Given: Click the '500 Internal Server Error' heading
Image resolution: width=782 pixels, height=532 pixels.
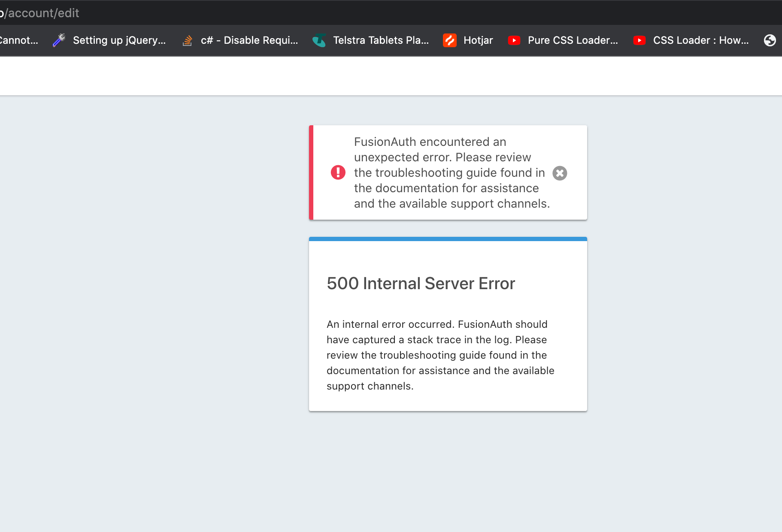Looking at the screenshot, I should (421, 284).
